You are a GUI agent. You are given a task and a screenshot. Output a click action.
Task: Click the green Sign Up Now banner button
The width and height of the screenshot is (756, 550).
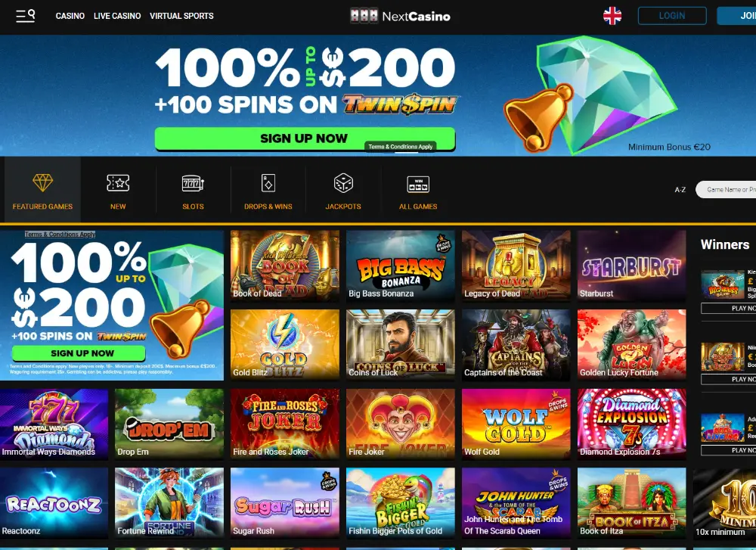point(305,138)
